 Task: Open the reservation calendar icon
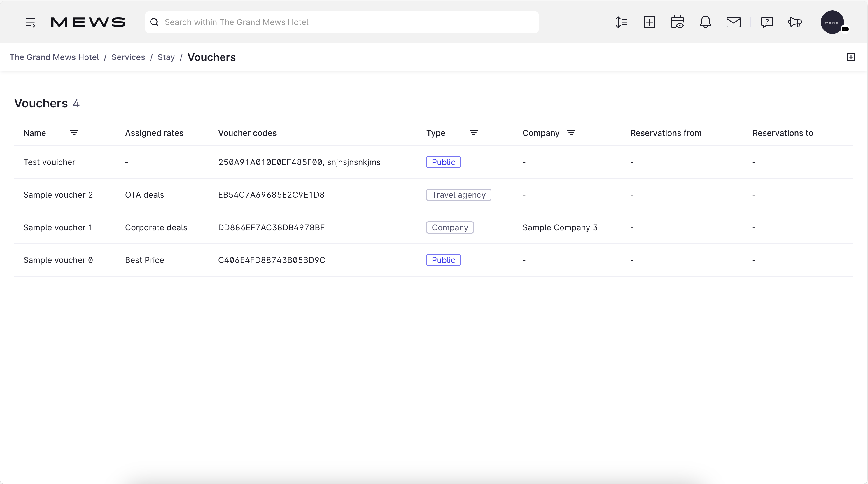coord(678,22)
